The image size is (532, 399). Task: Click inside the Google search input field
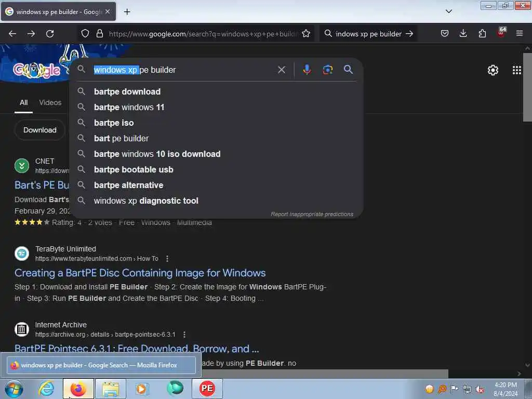tap(183, 70)
